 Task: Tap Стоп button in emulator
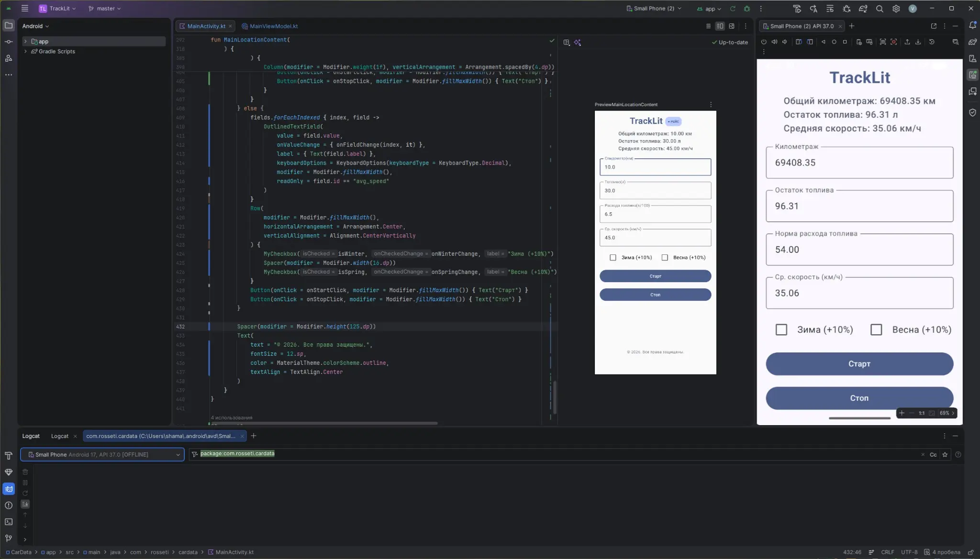859,398
